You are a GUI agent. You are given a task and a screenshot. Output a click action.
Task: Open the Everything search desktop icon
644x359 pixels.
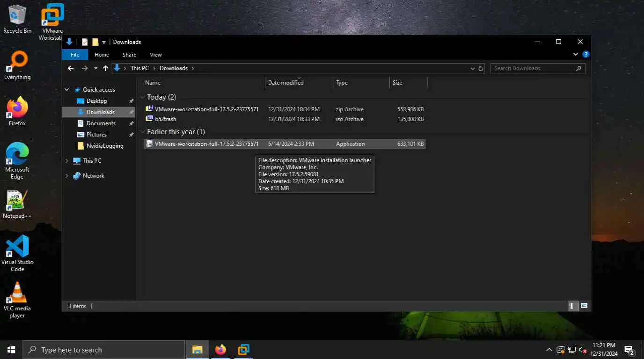[x=17, y=65]
